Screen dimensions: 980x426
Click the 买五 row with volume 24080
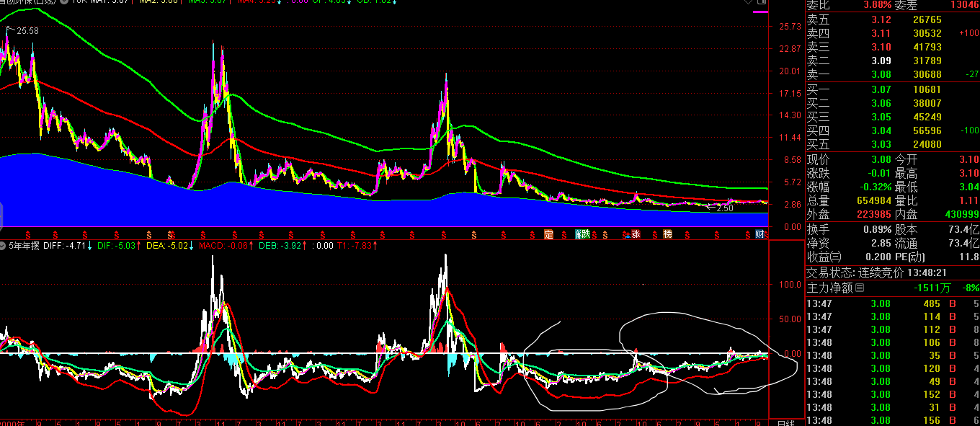pos(892,144)
